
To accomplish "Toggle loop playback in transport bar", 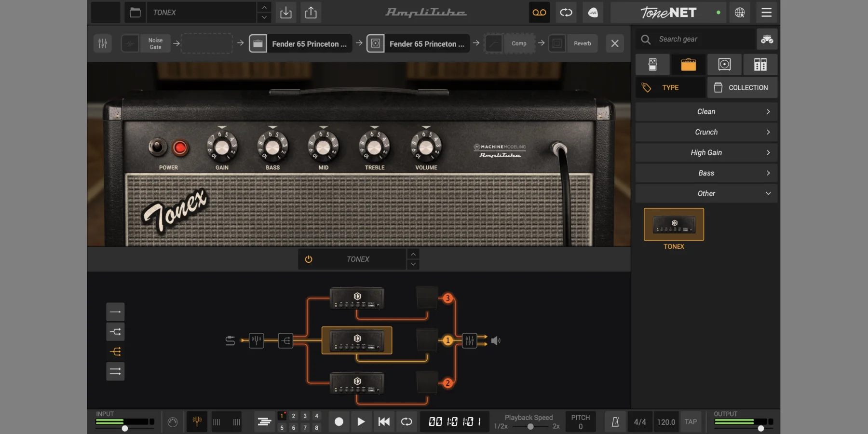I will click(407, 422).
